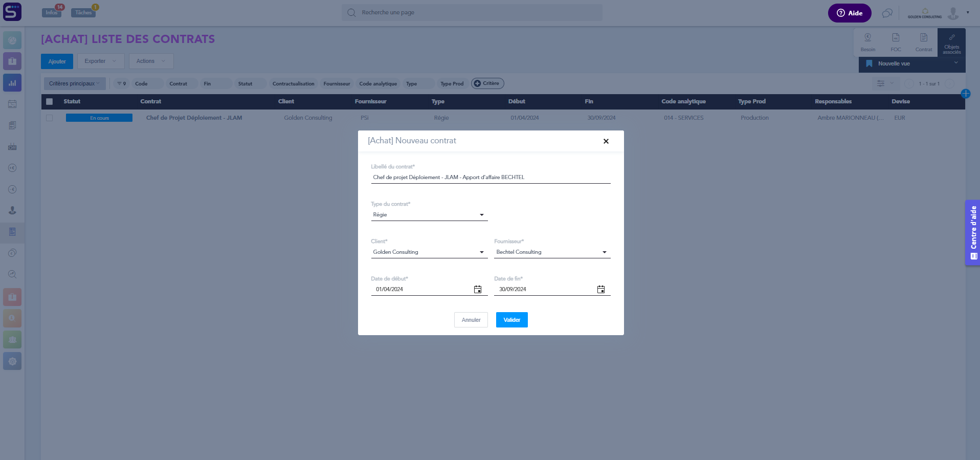The height and width of the screenshot is (460, 980).
Task: Add a filter with Critère button
Action: click(487, 83)
